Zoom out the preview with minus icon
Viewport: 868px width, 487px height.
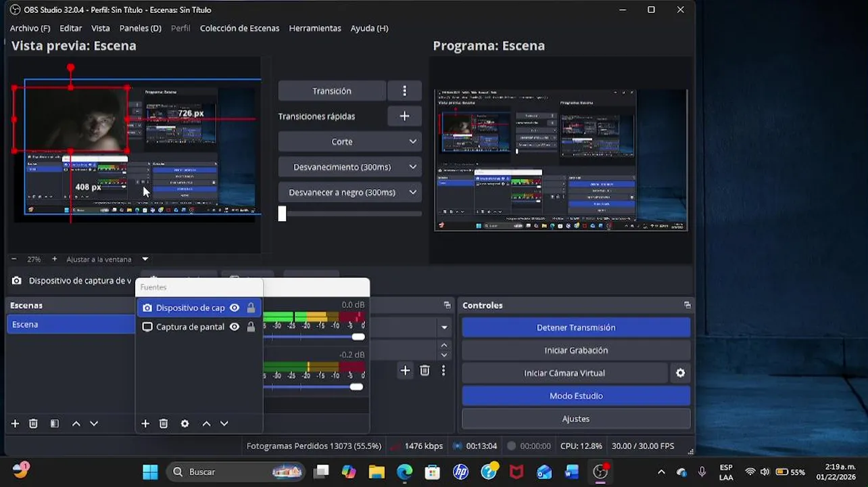click(14, 259)
